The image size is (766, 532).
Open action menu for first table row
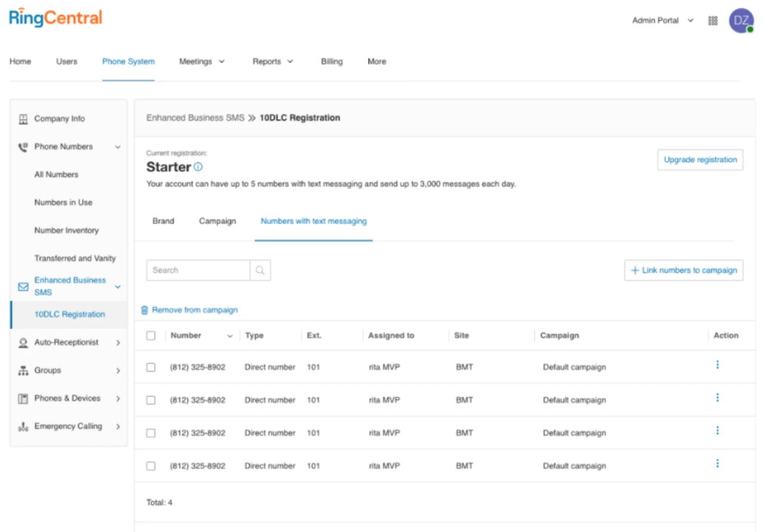coord(717,365)
